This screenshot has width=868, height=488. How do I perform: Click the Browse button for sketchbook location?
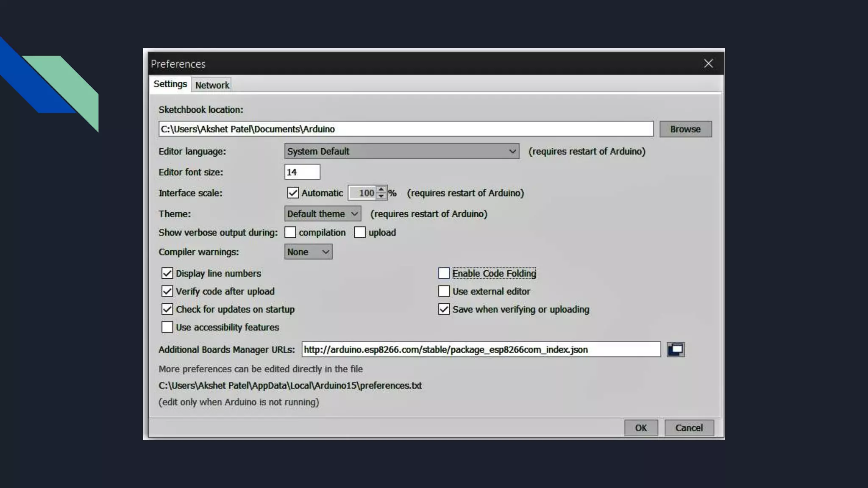click(x=685, y=129)
